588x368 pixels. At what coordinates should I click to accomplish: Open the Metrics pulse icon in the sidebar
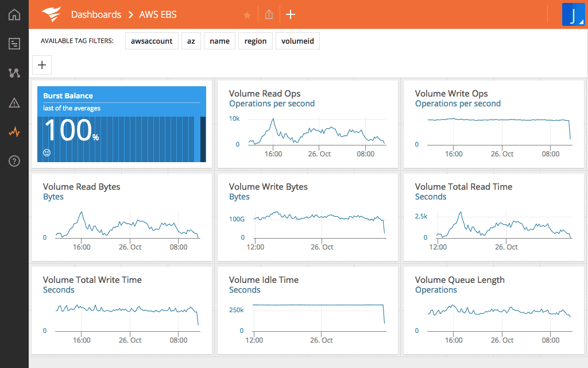[x=14, y=132]
